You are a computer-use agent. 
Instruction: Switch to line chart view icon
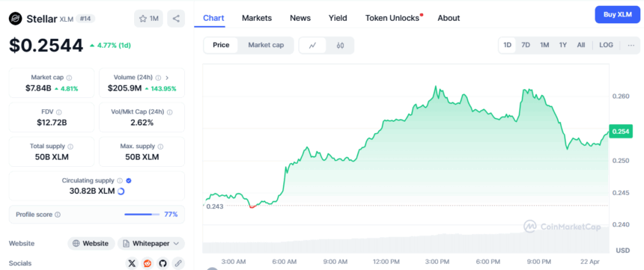pos(312,45)
